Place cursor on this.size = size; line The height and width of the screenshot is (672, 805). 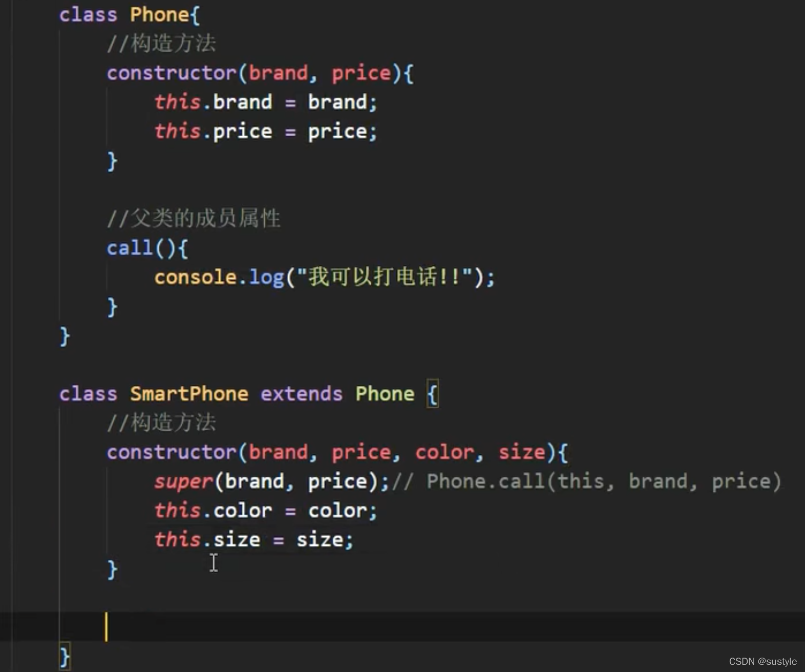[x=254, y=540]
